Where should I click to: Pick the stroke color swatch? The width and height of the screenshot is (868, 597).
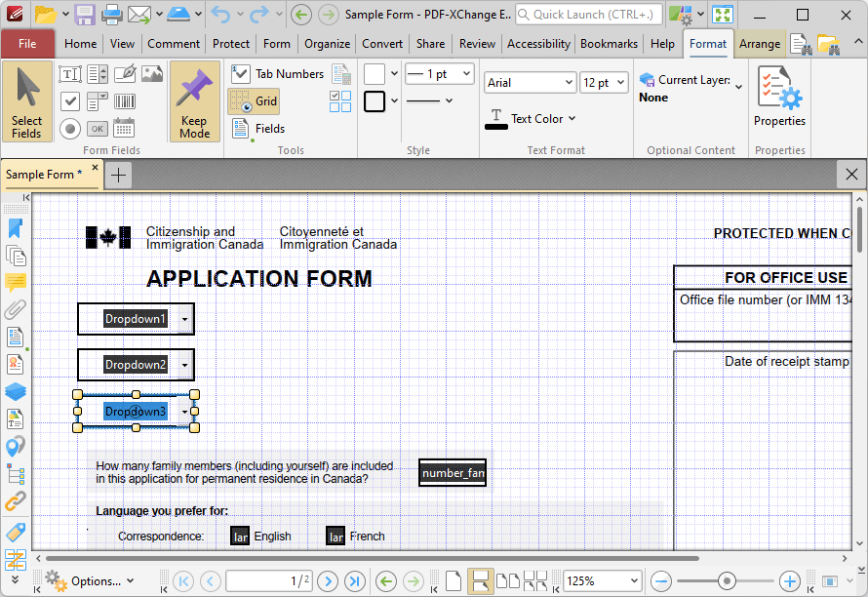[x=375, y=101]
